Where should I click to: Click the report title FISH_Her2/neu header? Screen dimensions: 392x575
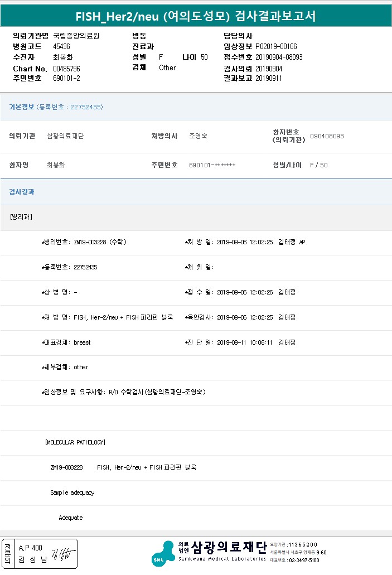pyautogui.click(x=196, y=16)
